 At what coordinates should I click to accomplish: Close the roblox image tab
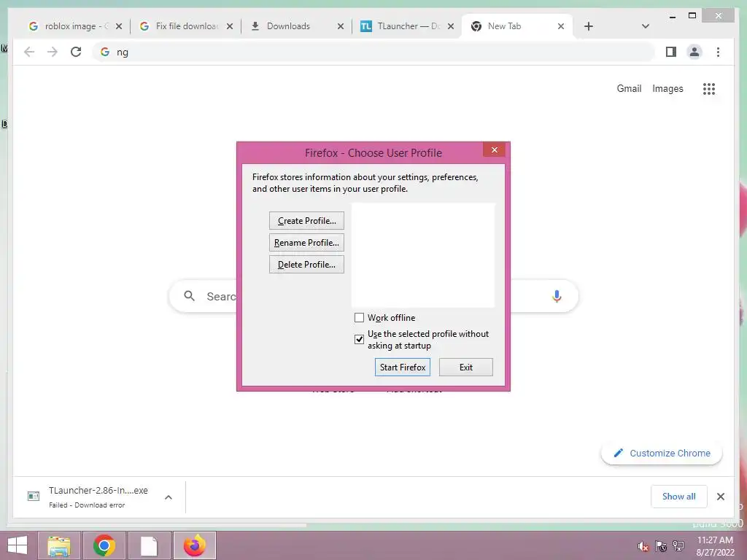[x=119, y=26]
